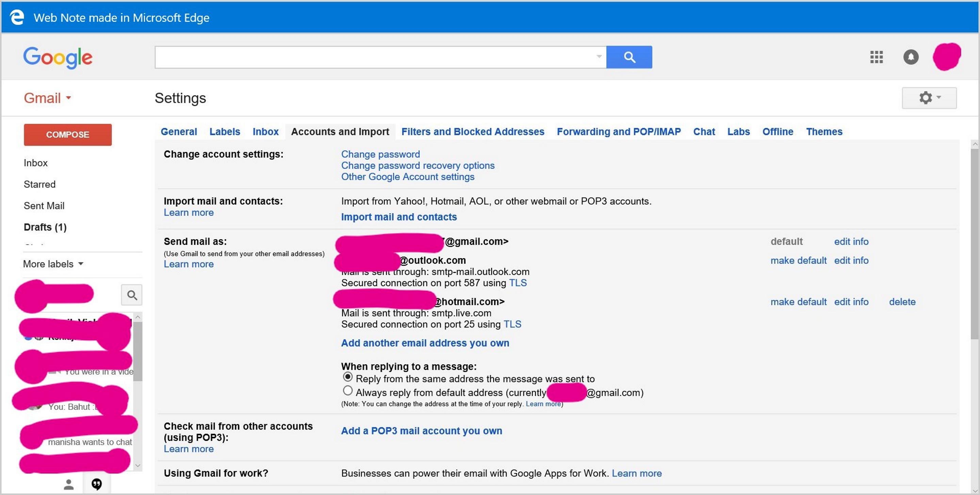Click Add a POP3 mail account you own
The height and width of the screenshot is (495, 980).
[422, 431]
